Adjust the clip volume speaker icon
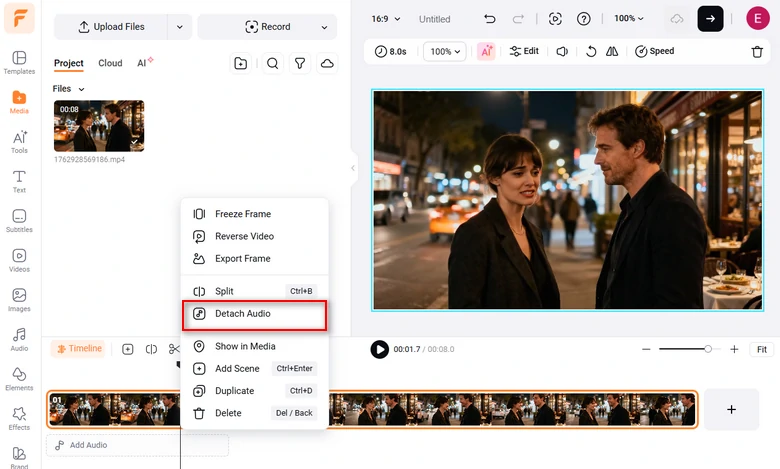 (562, 51)
